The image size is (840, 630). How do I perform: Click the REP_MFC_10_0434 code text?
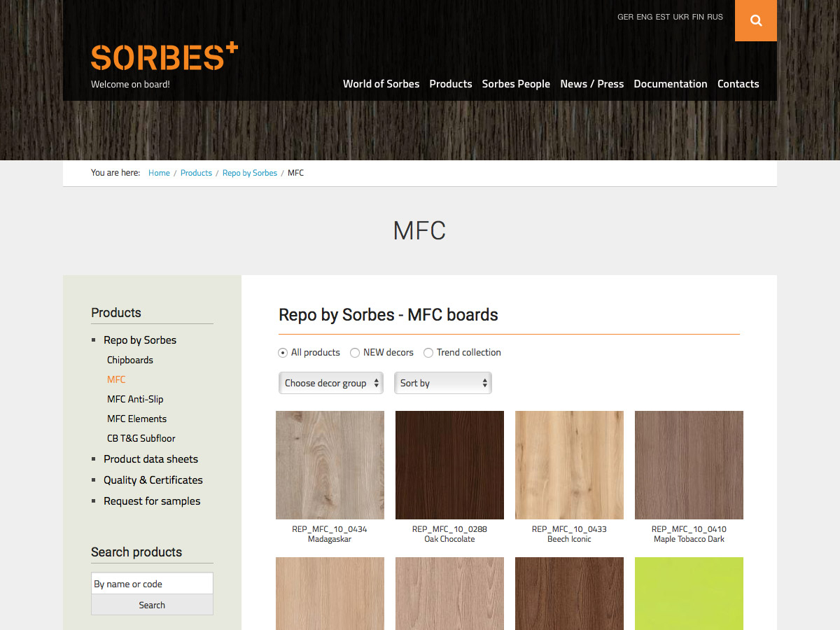(330, 529)
